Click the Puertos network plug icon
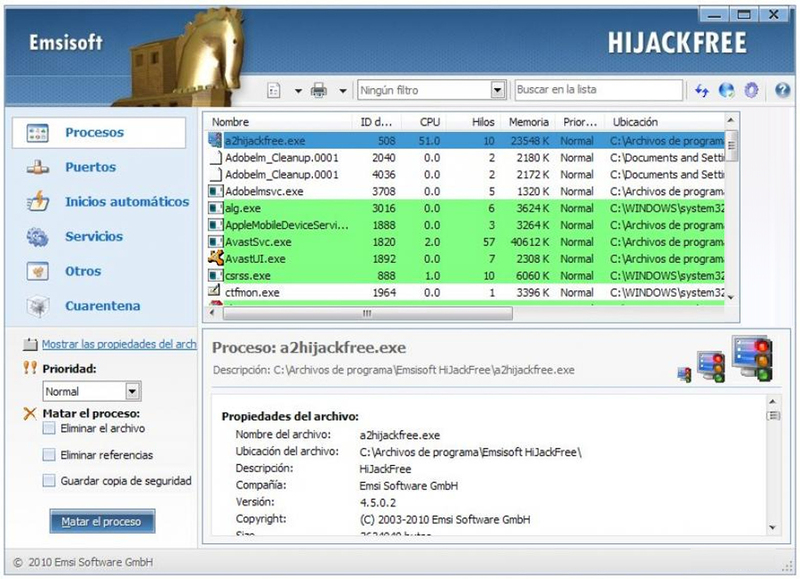 click(38, 167)
